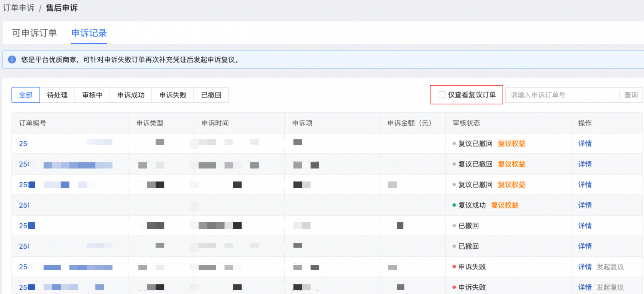Open 详情 in the first table row
The height and width of the screenshot is (294, 644).
[585, 144]
